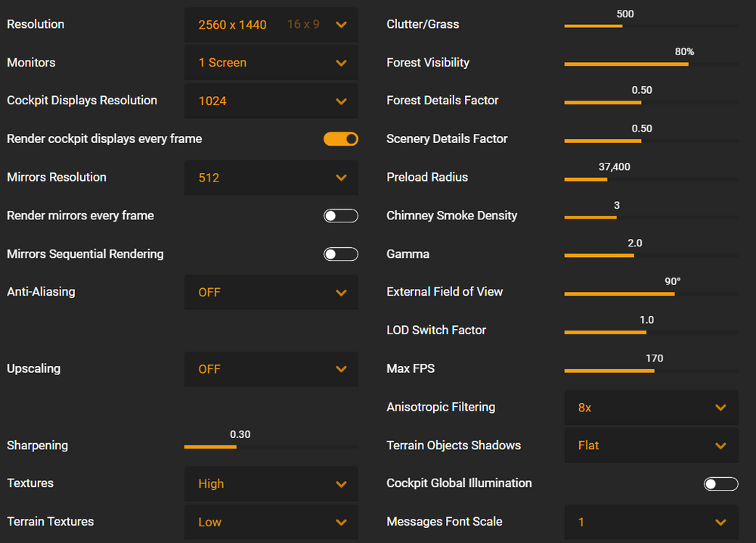The width and height of the screenshot is (756, 543).
Task: Open the Anti-Aliasing dropdown
Action: [x=271, y=293]
